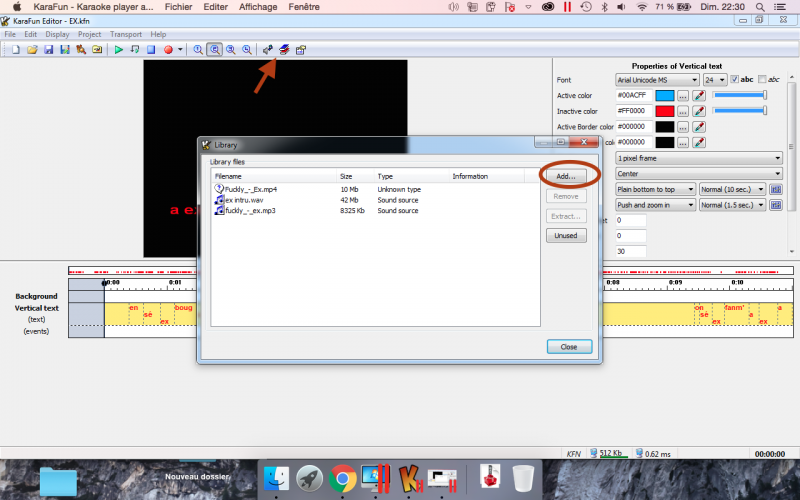Click the Spotlight search icon in menu bar

coord(760,7)
